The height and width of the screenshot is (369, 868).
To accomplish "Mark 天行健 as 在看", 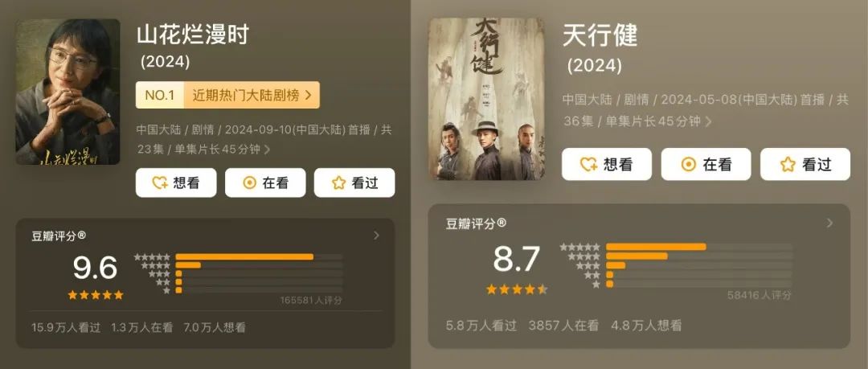I will pyautogui.click(x=706, y=164).
